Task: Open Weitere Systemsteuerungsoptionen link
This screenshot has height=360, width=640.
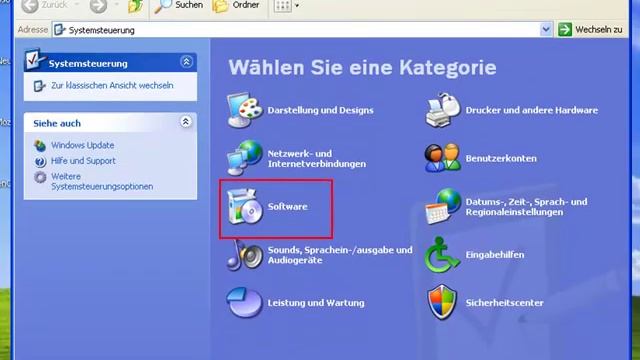Action: click(102, 182)
